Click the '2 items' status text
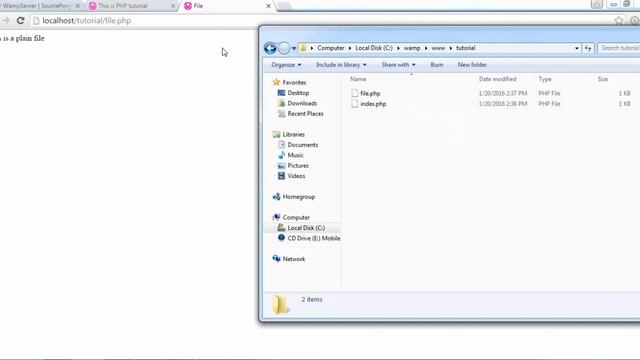The height and width of the screenshot is (360, 640). [x=312, y=300]
